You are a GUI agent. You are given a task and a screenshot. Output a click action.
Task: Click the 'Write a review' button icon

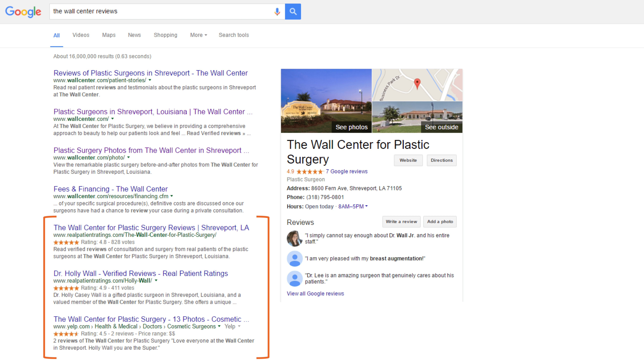(400, 221)
